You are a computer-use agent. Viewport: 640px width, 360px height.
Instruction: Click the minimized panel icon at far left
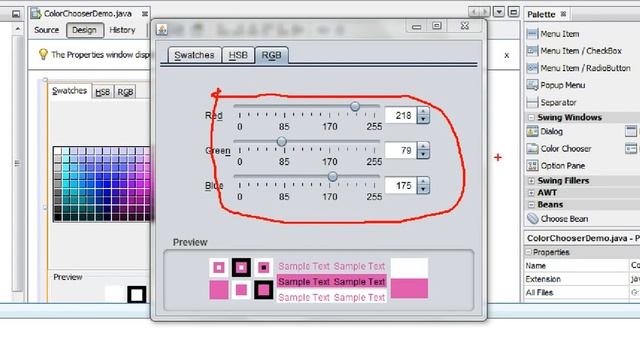(16, 14)
